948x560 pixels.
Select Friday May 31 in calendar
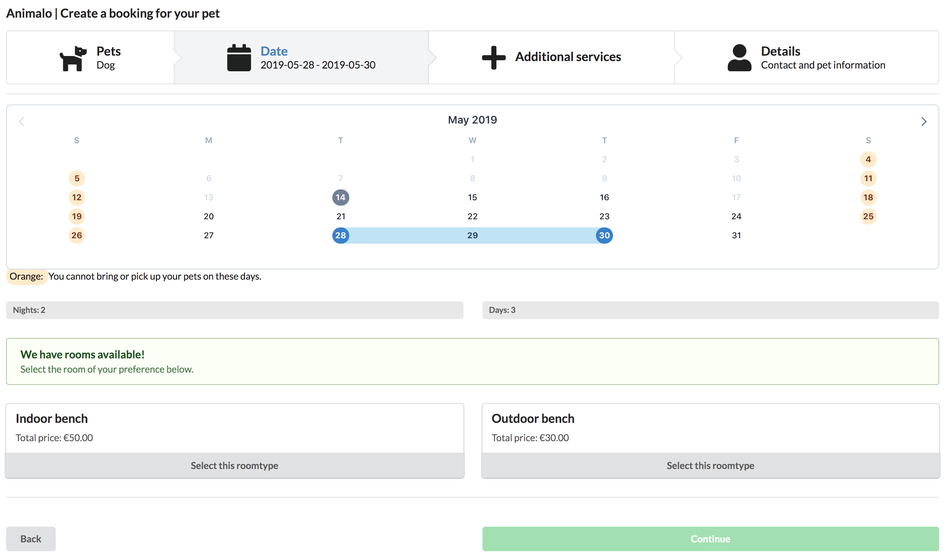(736, 236)
